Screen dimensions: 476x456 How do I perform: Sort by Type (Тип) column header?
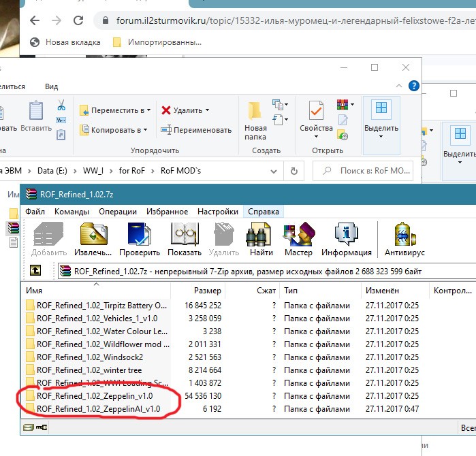[x=321, y=291]
